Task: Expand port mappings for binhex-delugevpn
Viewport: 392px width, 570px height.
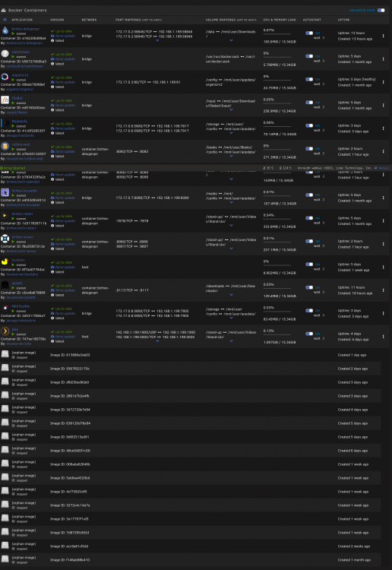Action: coord(157,41)
